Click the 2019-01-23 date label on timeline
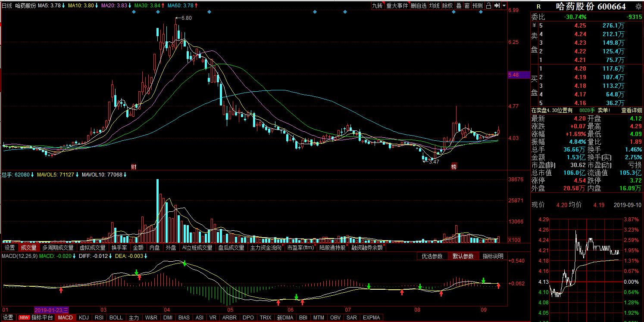The image size is (644, 322). (51, 310)
